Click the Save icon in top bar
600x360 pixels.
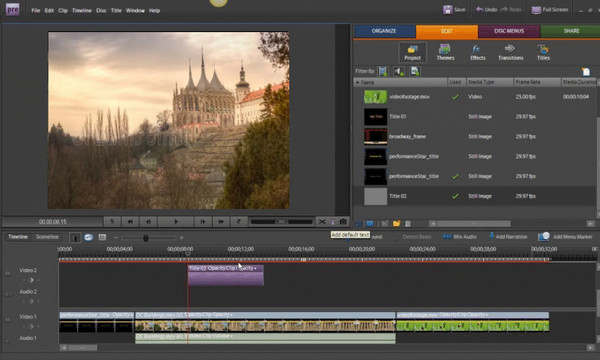tap(454, 10)
